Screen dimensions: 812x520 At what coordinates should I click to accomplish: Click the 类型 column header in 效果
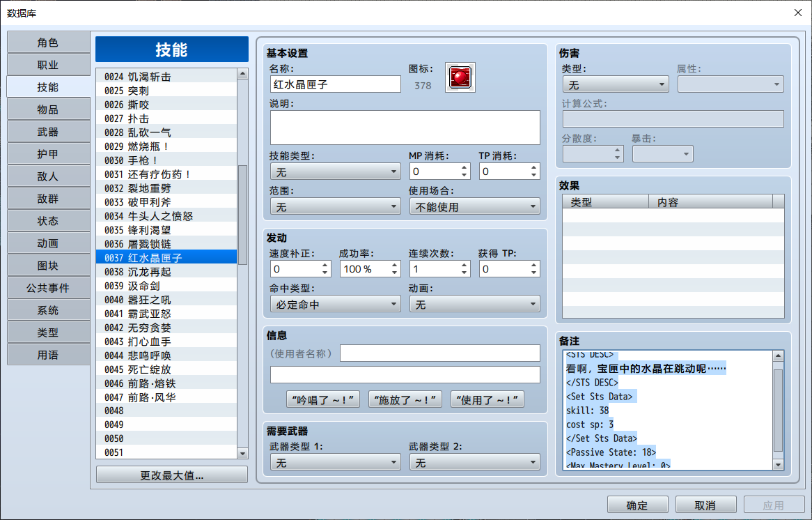[x=606, y=201]
